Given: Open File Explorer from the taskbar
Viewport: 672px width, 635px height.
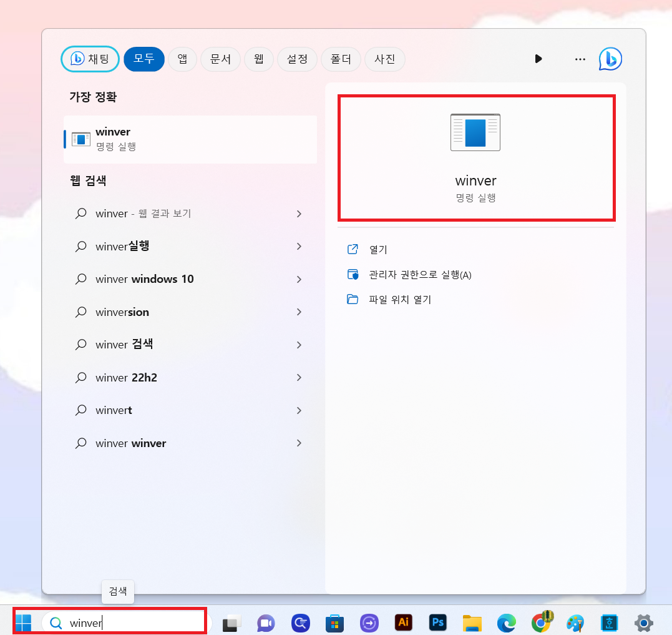Looking at the screenshot, I should coord(472,623).
